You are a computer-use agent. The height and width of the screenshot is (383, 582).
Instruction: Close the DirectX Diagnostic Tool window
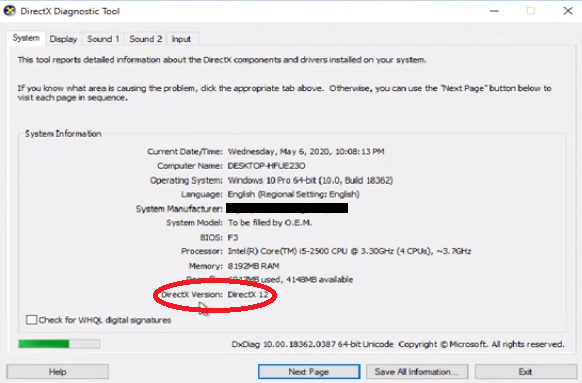point(568,11)
